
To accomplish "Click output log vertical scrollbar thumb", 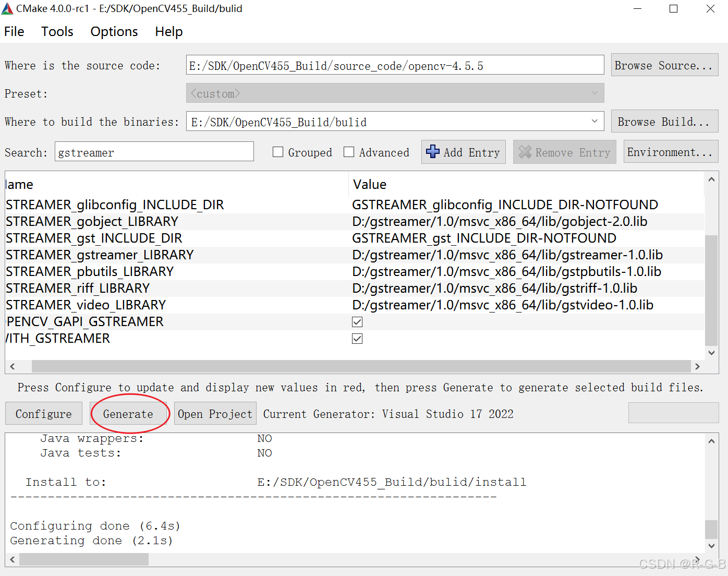I will (711, 529).
